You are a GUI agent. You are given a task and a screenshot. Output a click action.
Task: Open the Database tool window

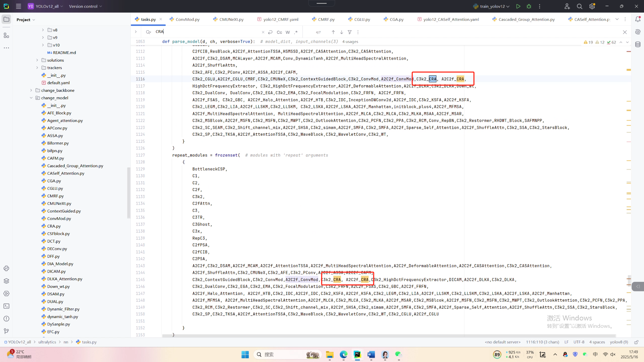(x=638, y=44)
